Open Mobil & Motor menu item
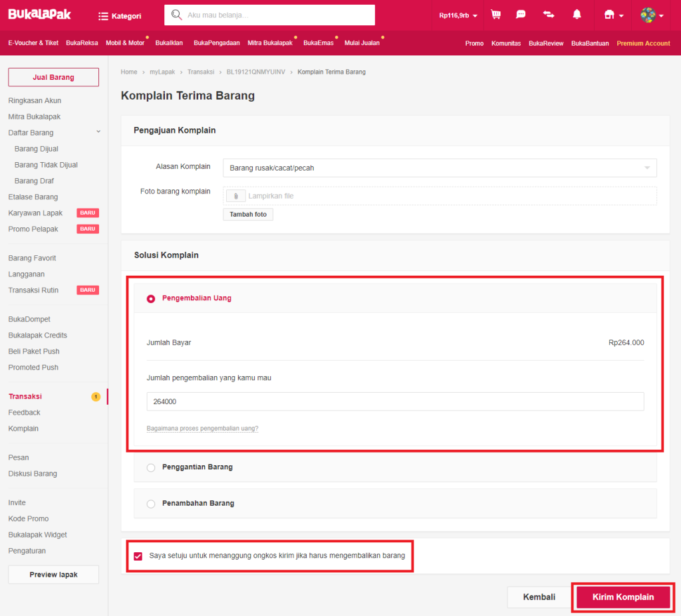 [x=125, y=43]
